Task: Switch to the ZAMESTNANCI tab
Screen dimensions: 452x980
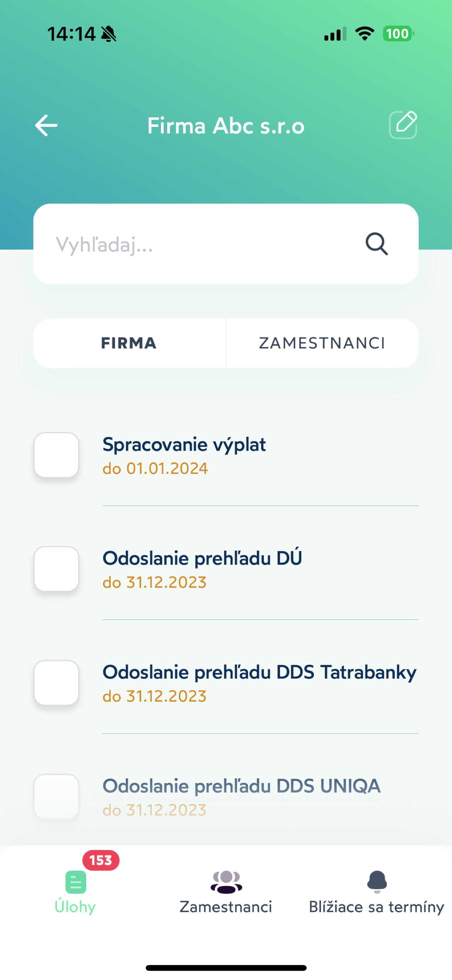Action: click(x=322, y=343)
